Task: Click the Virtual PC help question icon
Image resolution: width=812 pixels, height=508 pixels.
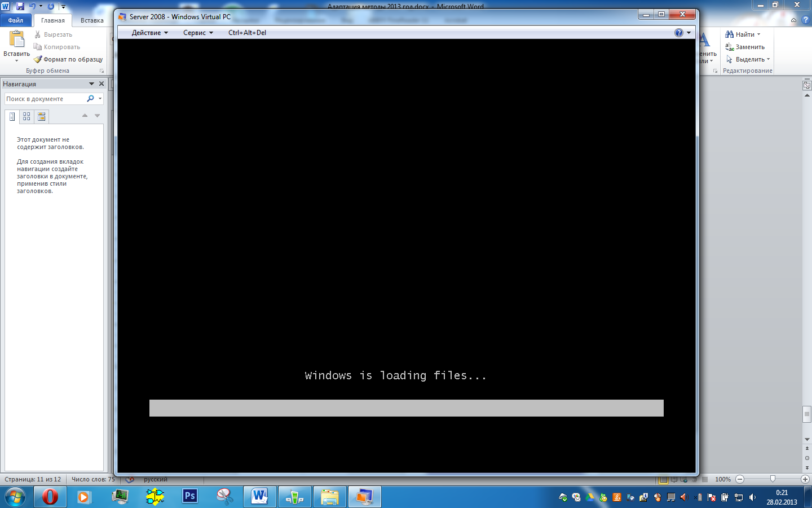Action: (679, 33)
